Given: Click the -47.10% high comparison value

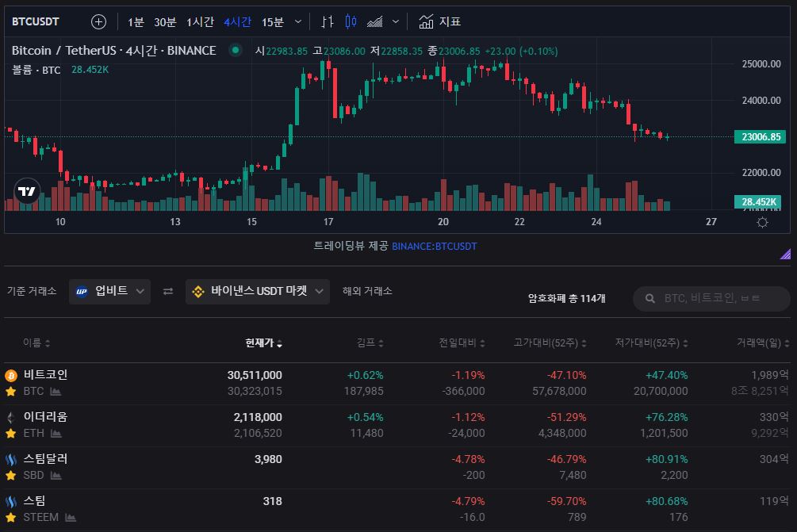Looking at the screenshot, I should click(x=566, y=376).
